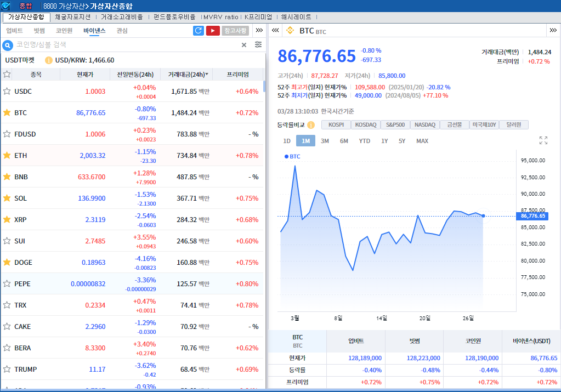The width and height of the screenshot is (561, 392).
Task: Select the 코인원 exchange tab
Action: [64, 31]
